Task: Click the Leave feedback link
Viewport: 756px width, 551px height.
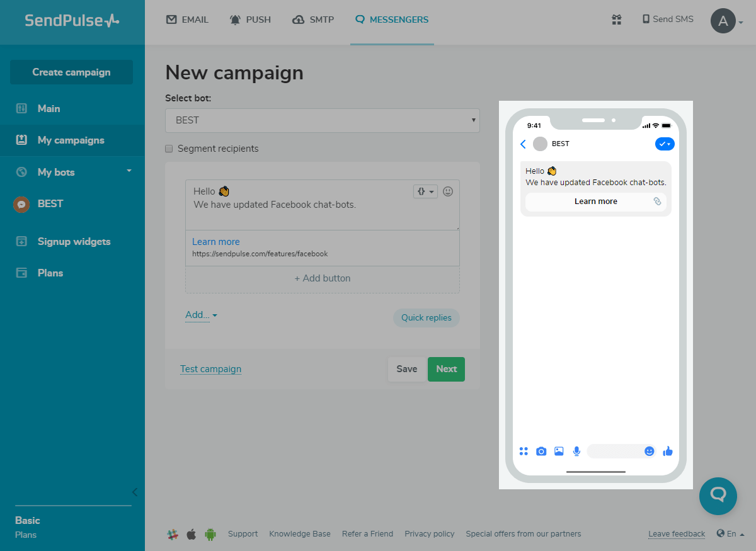Action: (677, 534)
